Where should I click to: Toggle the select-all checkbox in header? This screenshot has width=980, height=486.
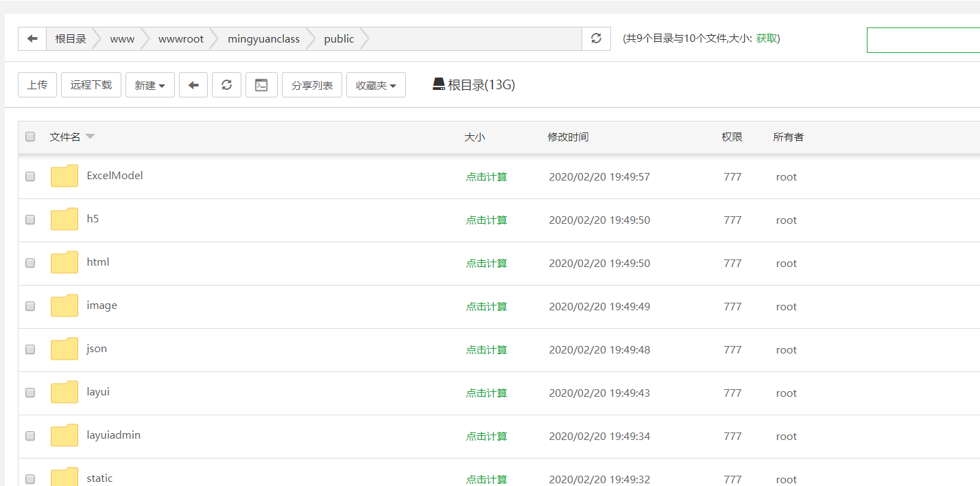(x=30, y=137)
